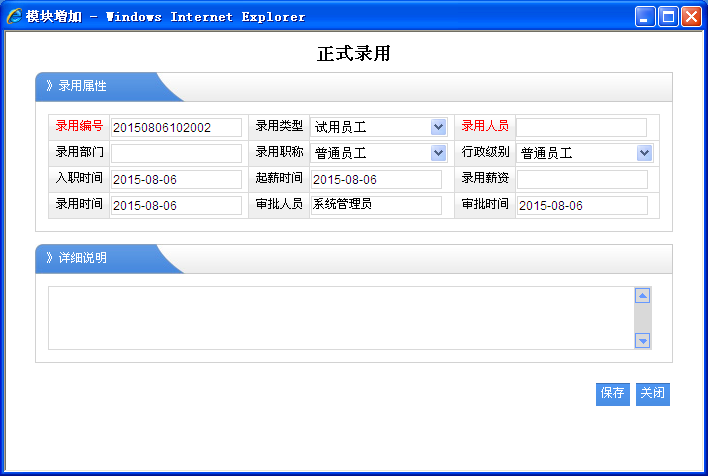Click inside the 详细说明 text area

tap(340, 318)
